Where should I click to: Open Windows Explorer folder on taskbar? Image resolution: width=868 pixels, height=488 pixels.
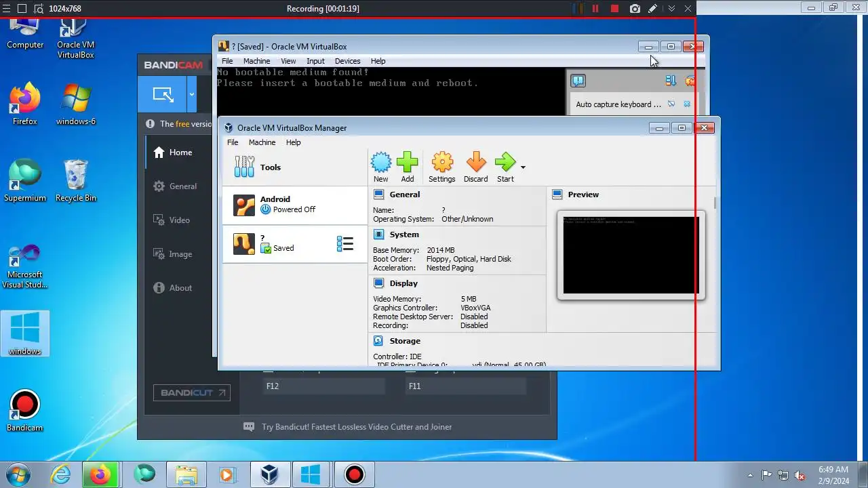(x=186, y=474)
